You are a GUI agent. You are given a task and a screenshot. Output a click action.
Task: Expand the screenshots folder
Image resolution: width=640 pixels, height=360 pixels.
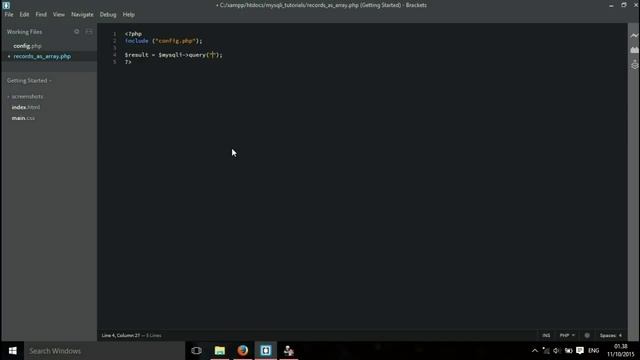point(27,96)
